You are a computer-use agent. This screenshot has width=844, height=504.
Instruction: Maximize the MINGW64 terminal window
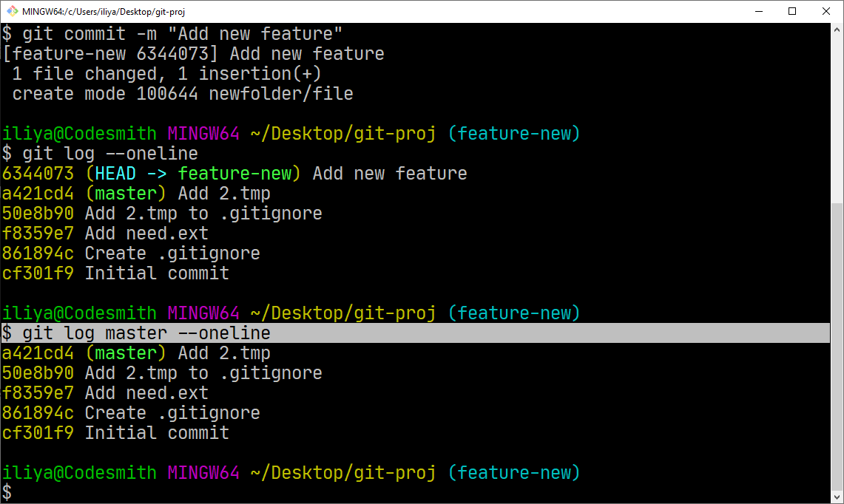coord(791,11)
